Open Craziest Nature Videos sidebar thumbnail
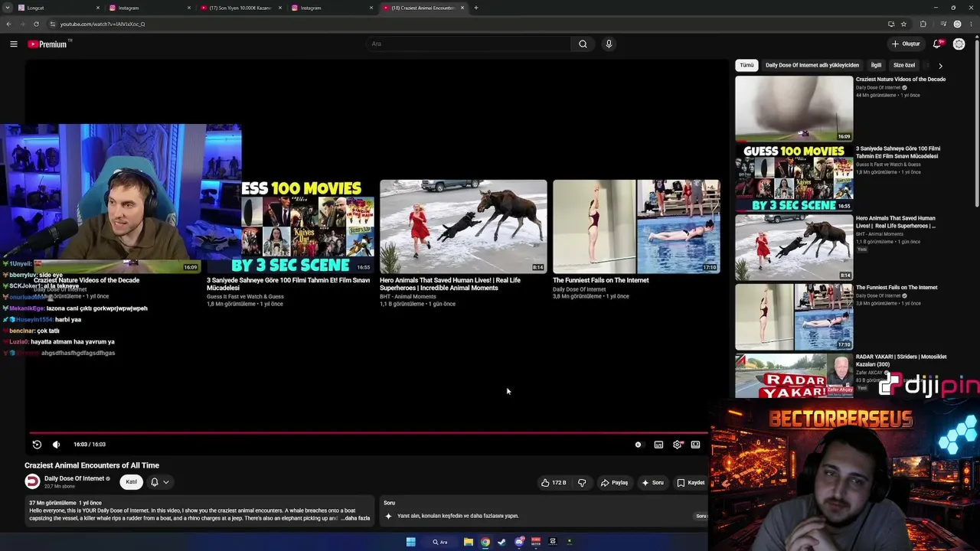Screen dimensions: 980x551 tap(794, 108)
